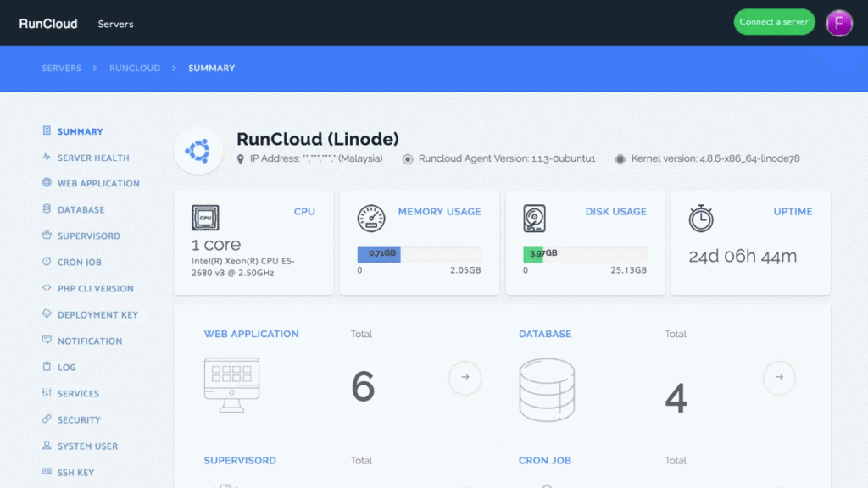Select Cron Job in the sidebar
868x488 pixels.
pos(79,263)
